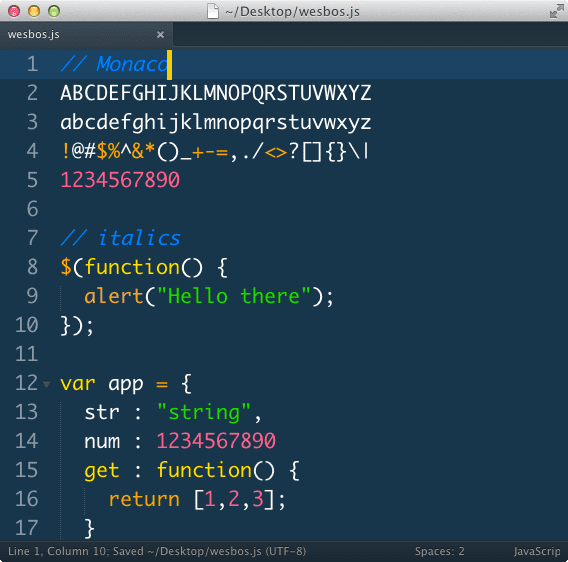Open the JavaScript syntax selector
Screen dimensions: 568x562
pyautogui.click(x=537, y=551)
